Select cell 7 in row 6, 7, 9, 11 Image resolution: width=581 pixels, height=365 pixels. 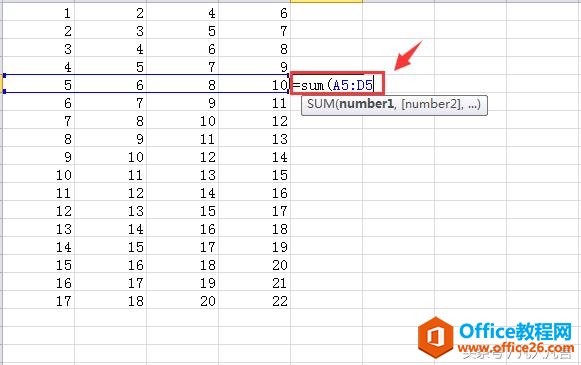(110, 102)
